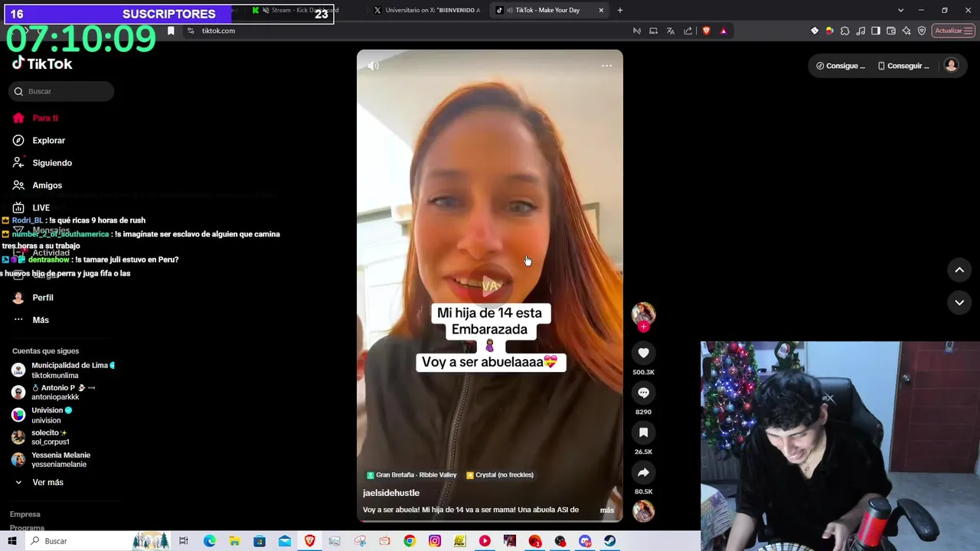
Task: Click the Conseguir app button in the TikTok header
Action: [x=903, y=66]
